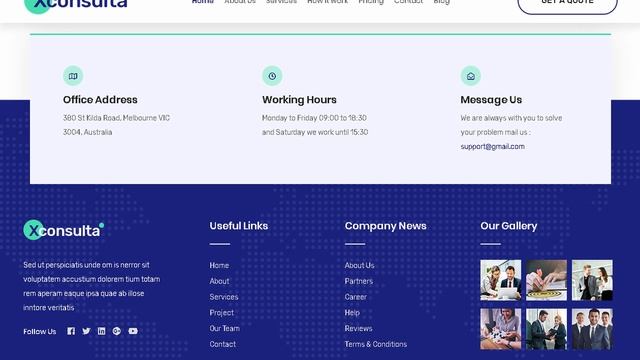640x360 pixels.
Task: Click the Company News heading
Action: (385, 226)
